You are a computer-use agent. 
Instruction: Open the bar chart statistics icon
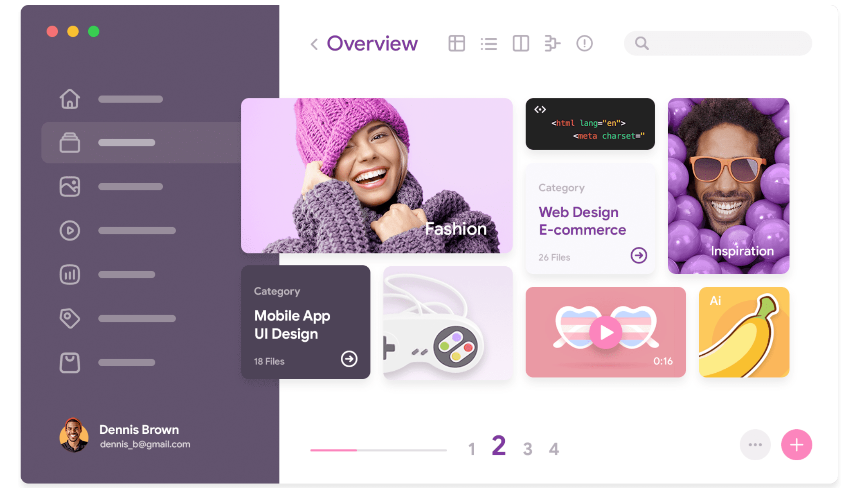click(70, 275)
